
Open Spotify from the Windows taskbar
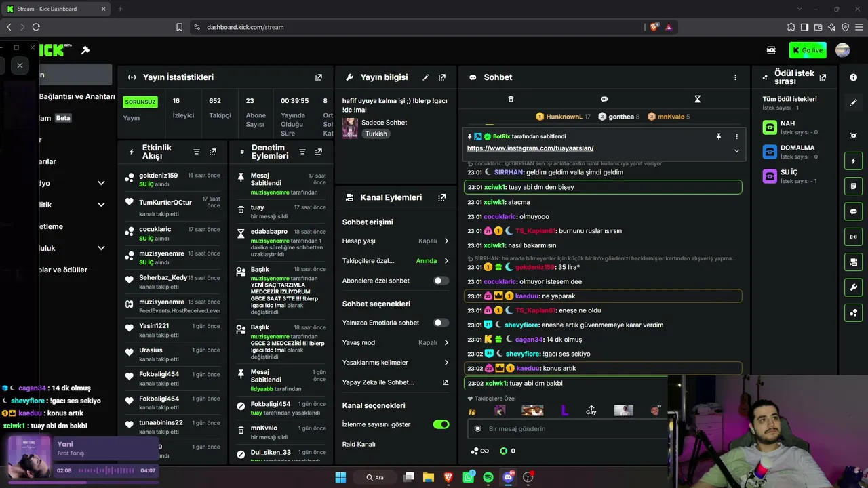[488, 477]
